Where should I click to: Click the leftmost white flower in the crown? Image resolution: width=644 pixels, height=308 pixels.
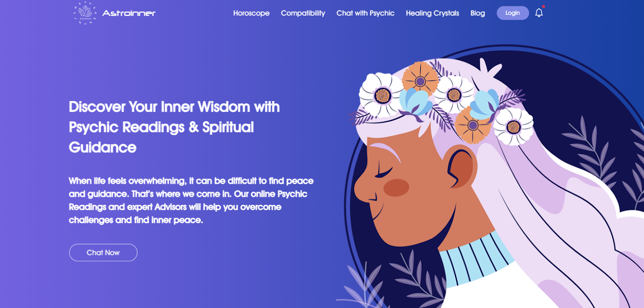(x=381, y=95)
